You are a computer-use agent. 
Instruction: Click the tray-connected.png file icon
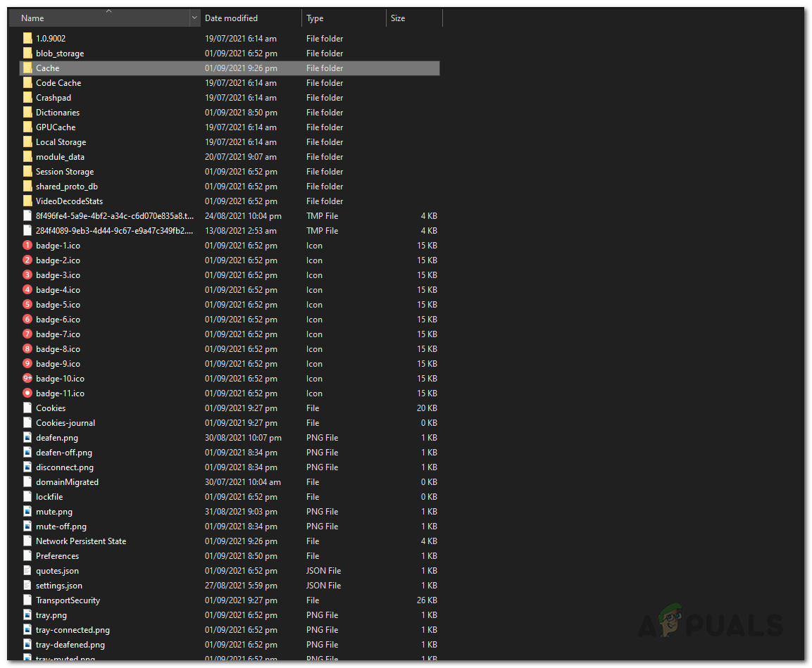(27, 630)
